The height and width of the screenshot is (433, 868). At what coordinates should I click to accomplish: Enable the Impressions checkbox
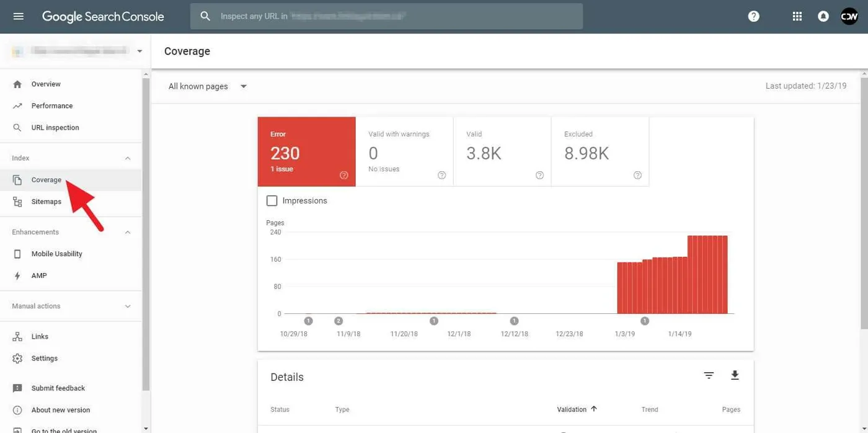(x=272, y=201)
